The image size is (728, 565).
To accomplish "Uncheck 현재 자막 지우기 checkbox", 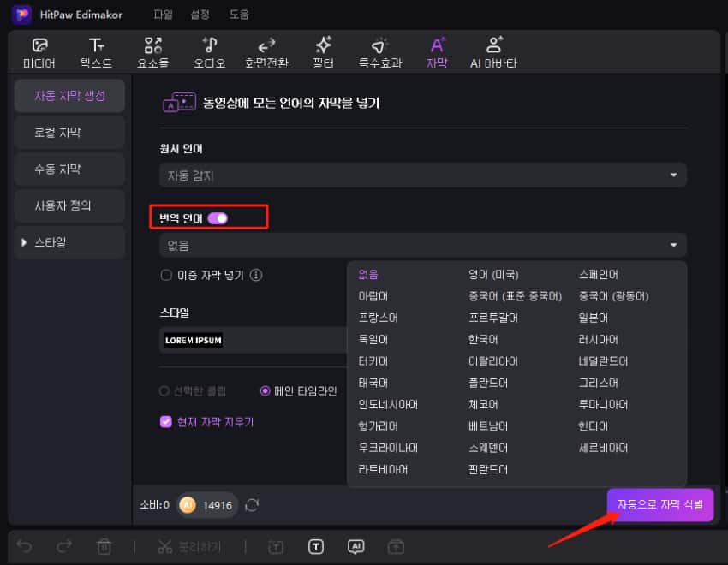I will coord(167,422).
